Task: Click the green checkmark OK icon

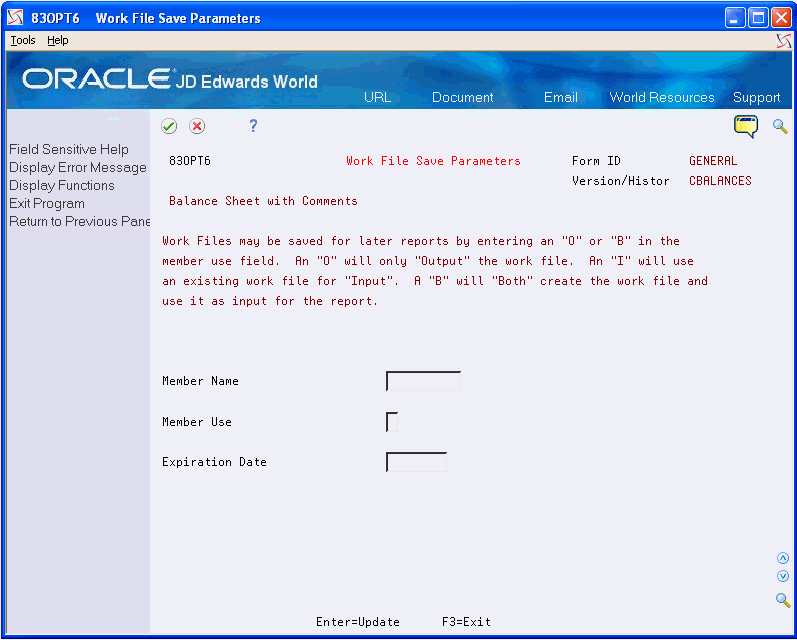Action: (x=169, y=127)
